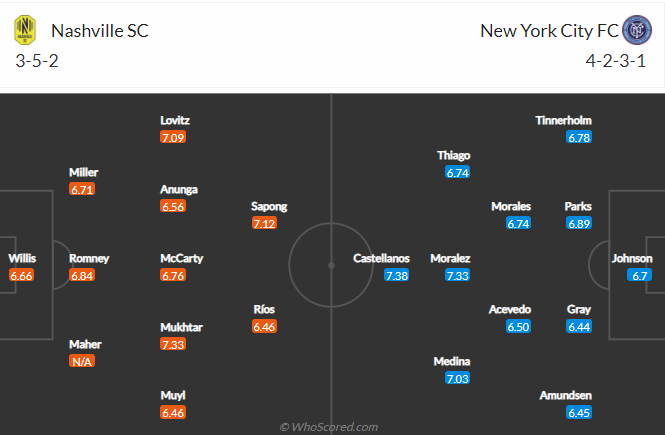Screen dimensions: 665x435
Task: Click Johnson's 6.7 rating badge
Action: click(640, 276)
